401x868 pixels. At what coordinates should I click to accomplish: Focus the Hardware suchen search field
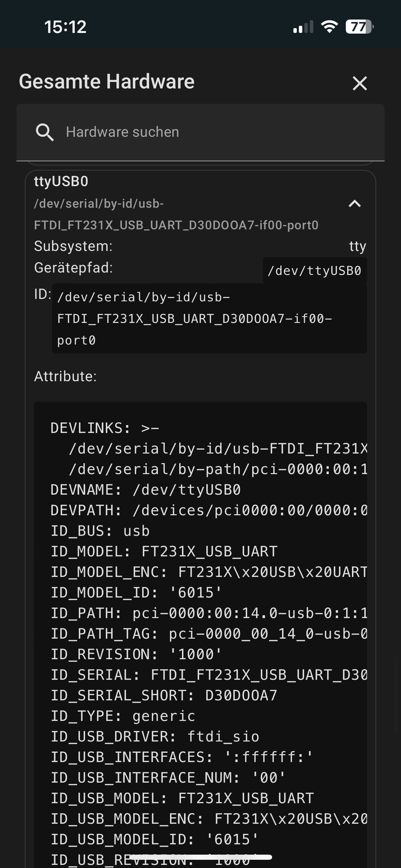(x=200, y=132)
